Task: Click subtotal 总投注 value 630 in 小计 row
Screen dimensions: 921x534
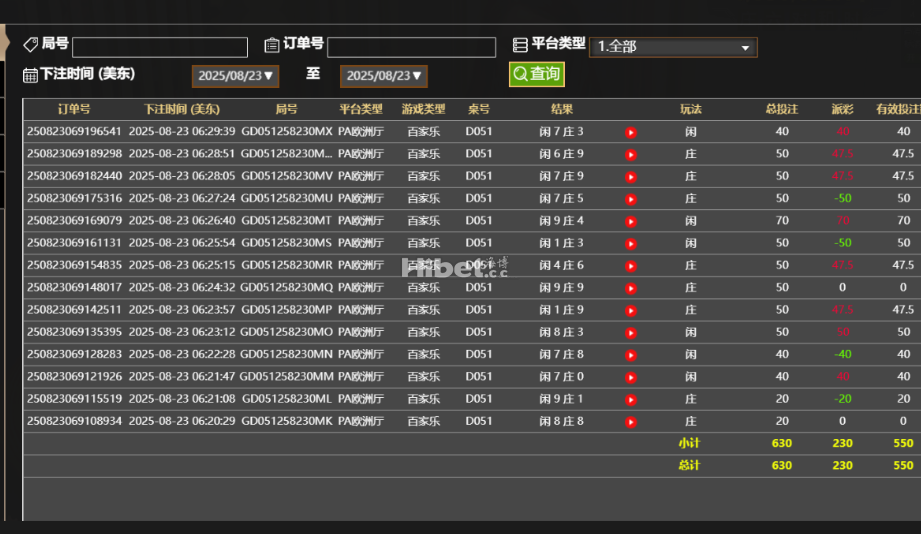Action: pos(782,444)
